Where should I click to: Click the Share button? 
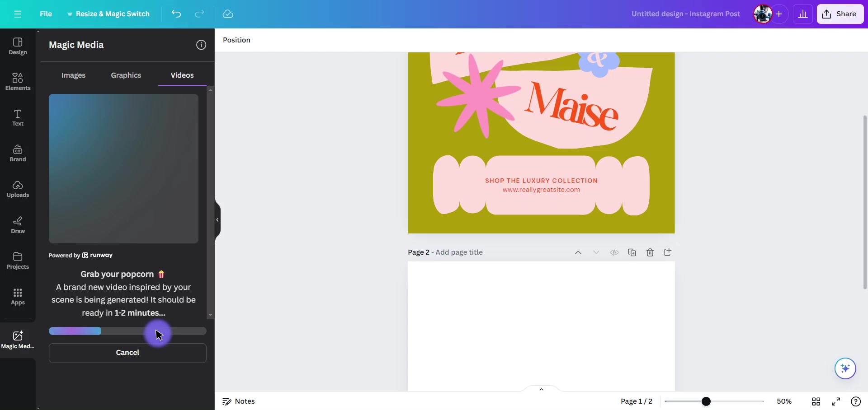pyautogui.click(x=840, y=14)
